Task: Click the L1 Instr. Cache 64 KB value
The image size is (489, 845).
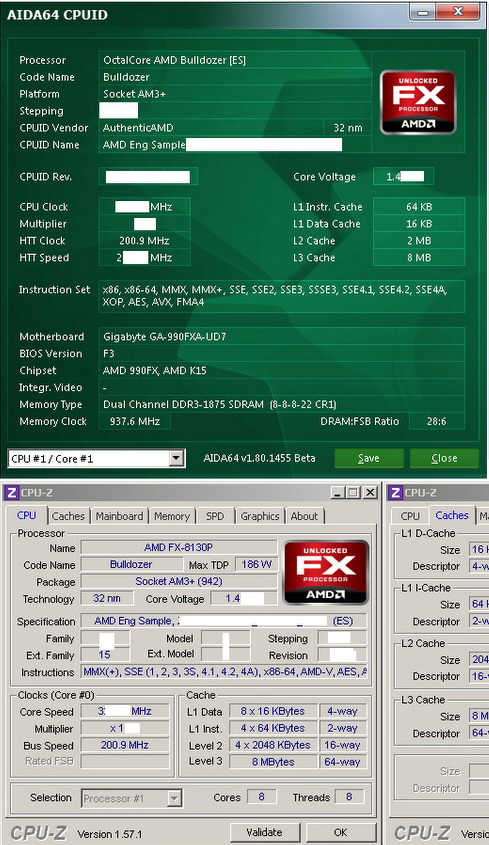Action: [419, 207]
